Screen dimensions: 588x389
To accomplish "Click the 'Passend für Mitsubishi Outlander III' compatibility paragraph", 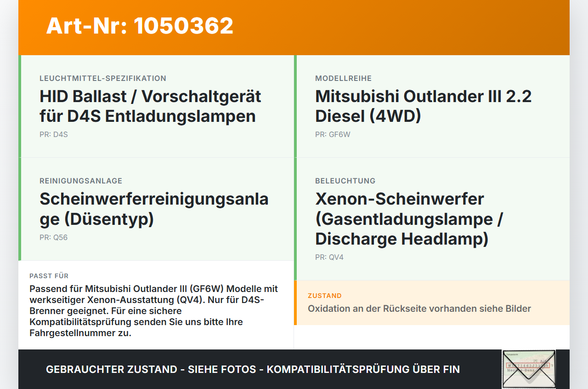I will 154,311.
